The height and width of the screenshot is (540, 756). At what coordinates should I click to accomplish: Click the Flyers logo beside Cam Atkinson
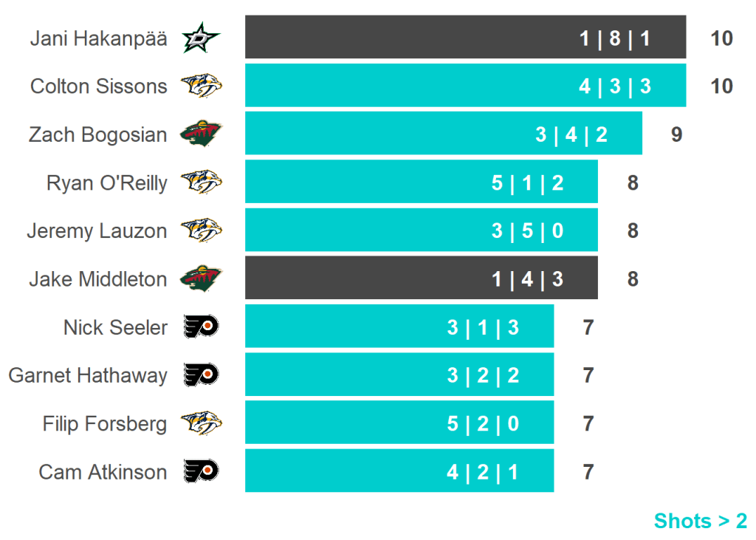tap(201, 472)
